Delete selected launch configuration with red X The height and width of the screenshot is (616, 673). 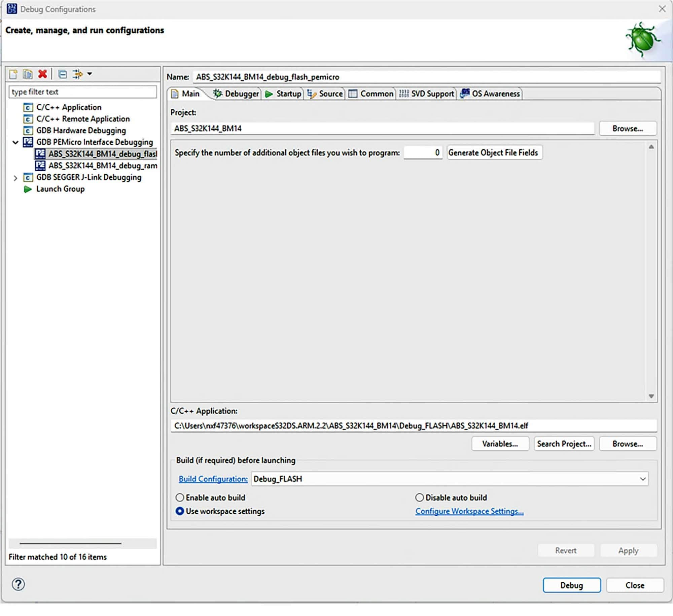point(42,74)
